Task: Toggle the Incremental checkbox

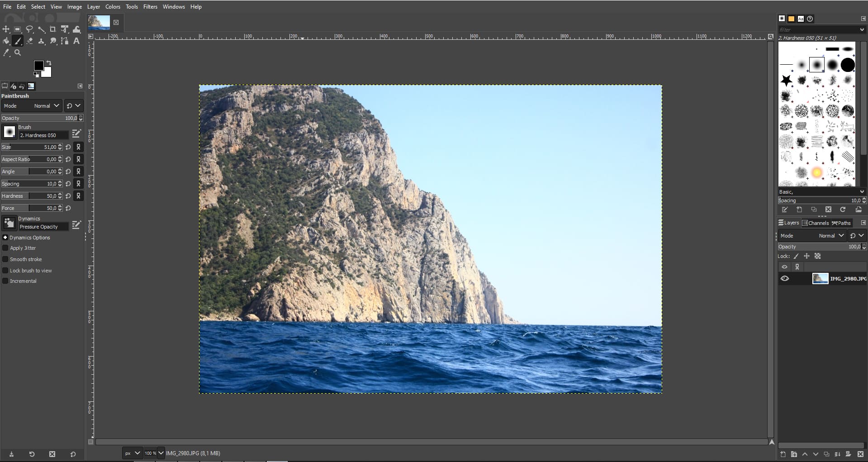Action: pos(5,281)
